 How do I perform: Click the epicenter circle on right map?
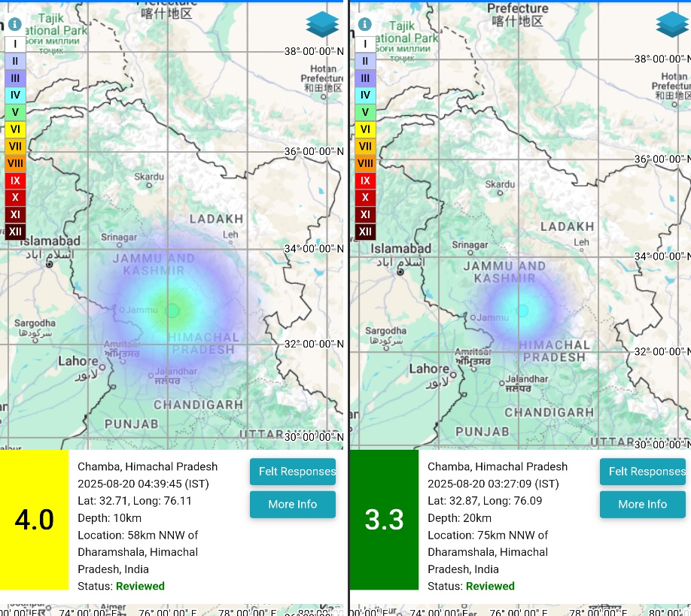coord(522,310)
